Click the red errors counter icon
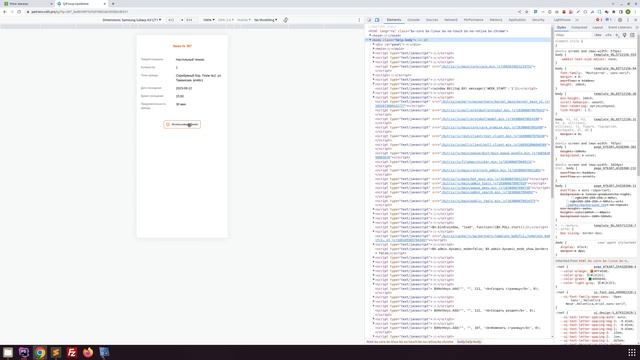The height and width of the screenshot is (360, 640). click(599, 20)
